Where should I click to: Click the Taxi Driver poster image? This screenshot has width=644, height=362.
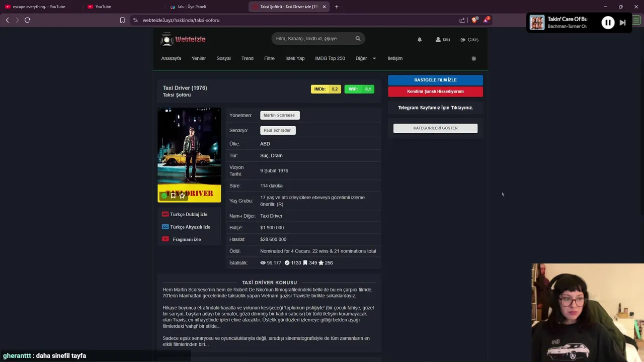tap(189, 155)
